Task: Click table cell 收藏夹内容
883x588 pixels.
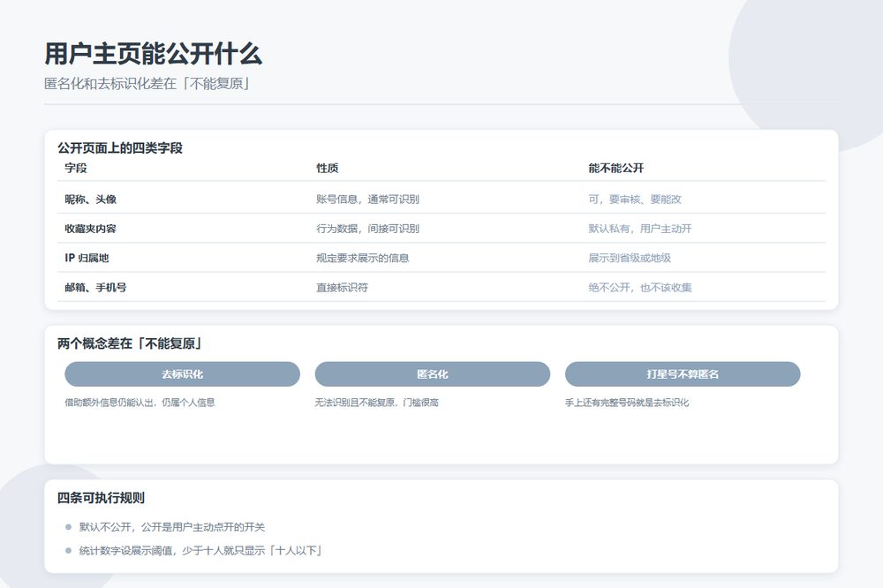Action: coord(91,229)
